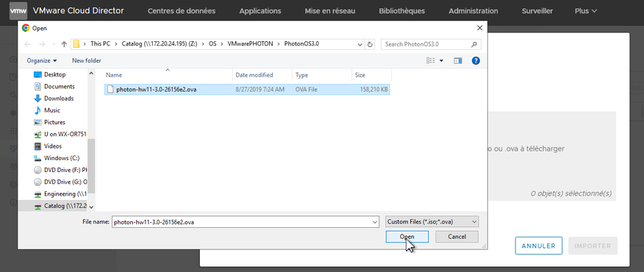Viewport: 644px width, 272px height.
Task: Click the VMware vmw logo icon
Action: click(x=18, y=11)
